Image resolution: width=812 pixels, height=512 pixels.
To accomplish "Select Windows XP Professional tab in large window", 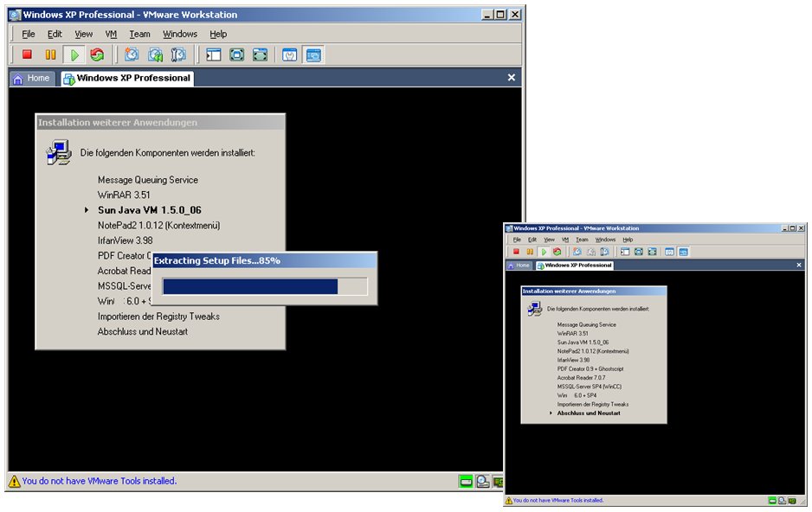I will [127, 78].
